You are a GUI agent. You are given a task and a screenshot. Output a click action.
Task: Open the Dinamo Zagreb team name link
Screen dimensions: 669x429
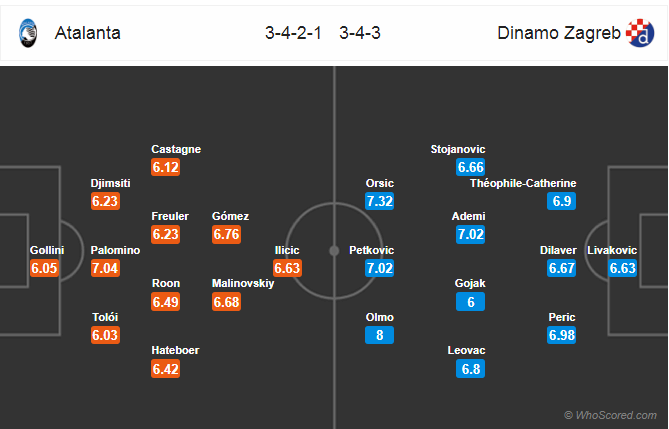pos(559,33)
